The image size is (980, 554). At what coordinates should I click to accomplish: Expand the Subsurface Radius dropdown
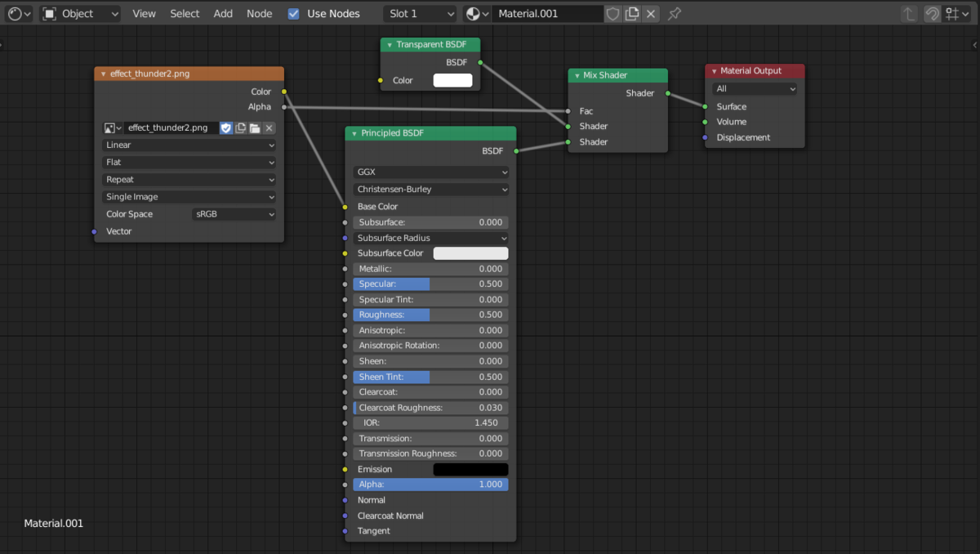coord(431,238)
